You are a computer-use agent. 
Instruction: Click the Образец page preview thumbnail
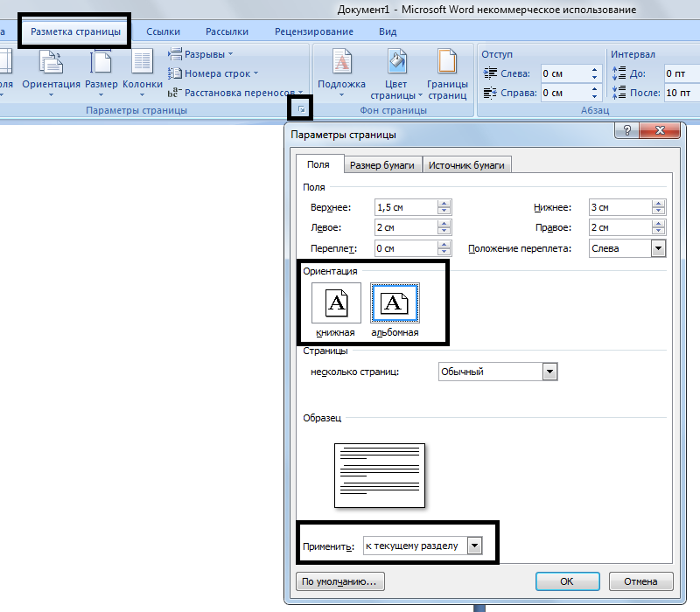pyautogui.click(x=380, y=476)
